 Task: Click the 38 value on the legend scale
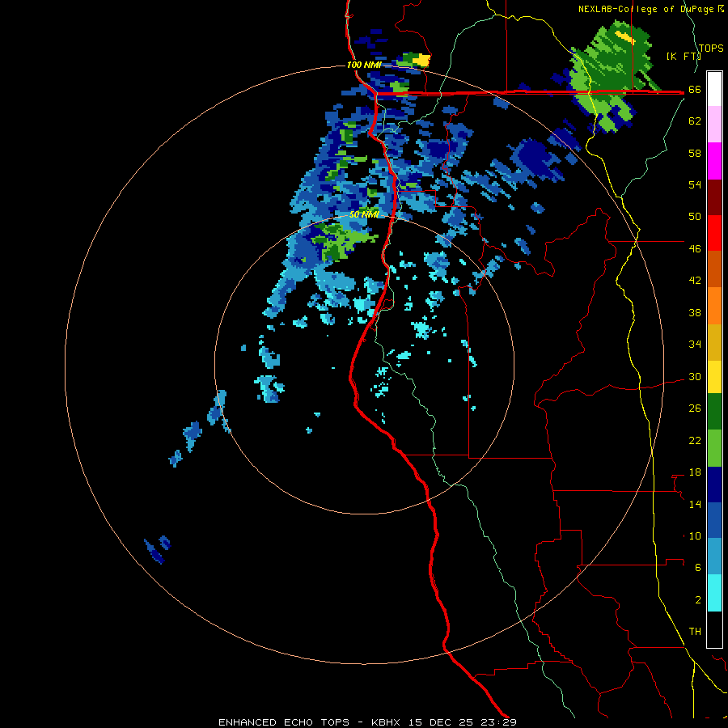[x=695, y=312]
